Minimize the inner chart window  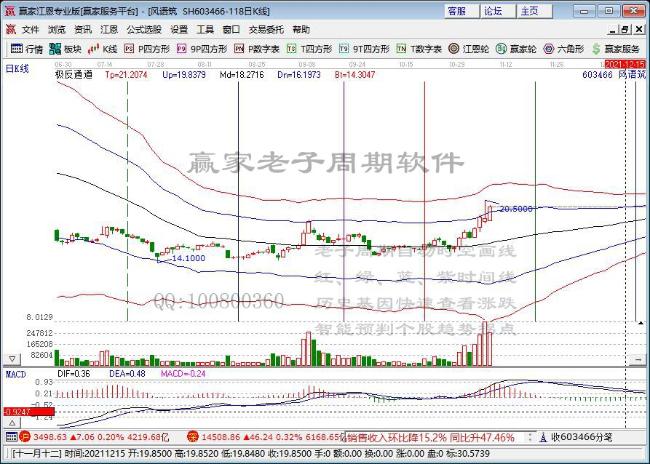613,29
